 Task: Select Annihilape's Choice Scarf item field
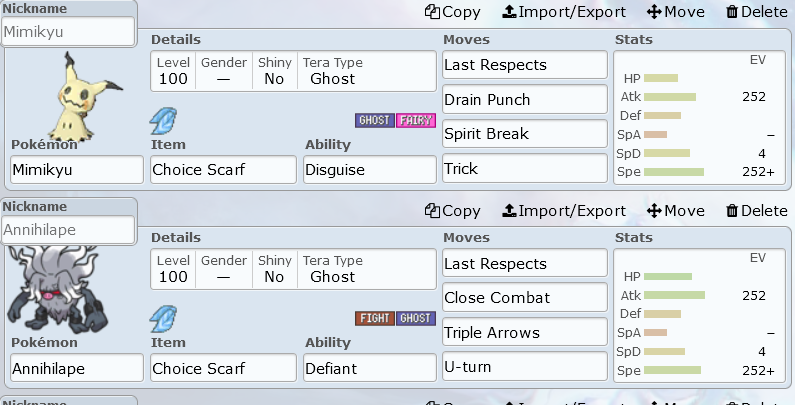(223, 368)
